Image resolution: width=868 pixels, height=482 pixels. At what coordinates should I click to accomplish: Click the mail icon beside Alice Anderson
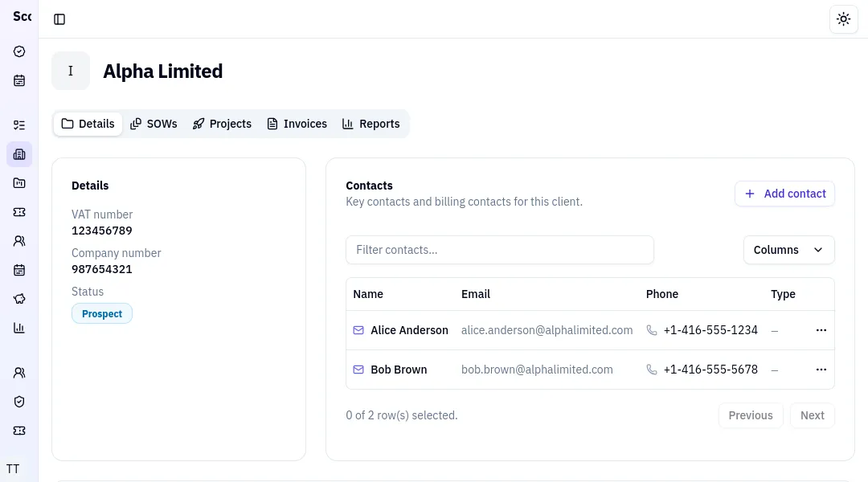click(x=358, y=330)
